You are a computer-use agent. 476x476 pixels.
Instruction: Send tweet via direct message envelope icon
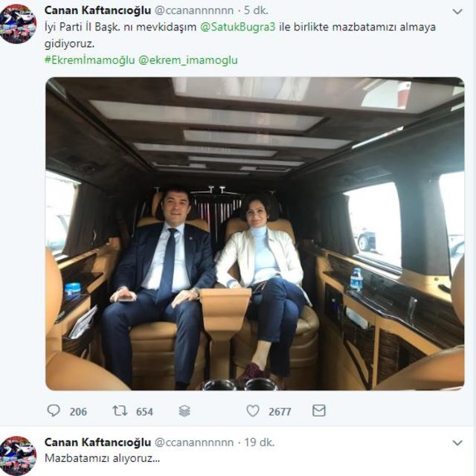(x=318, y=411)
